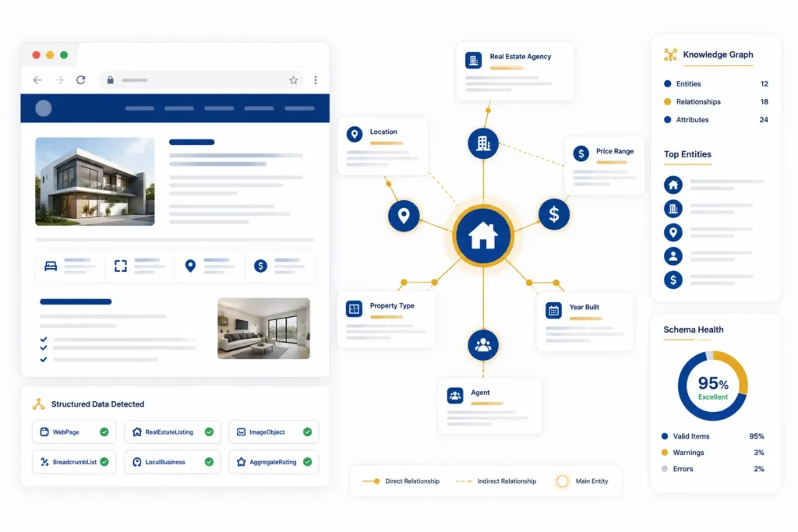The height and width of the screenshot is (532, 798).
Task: Select the location pin node in the graph
Action: [404, 216]
